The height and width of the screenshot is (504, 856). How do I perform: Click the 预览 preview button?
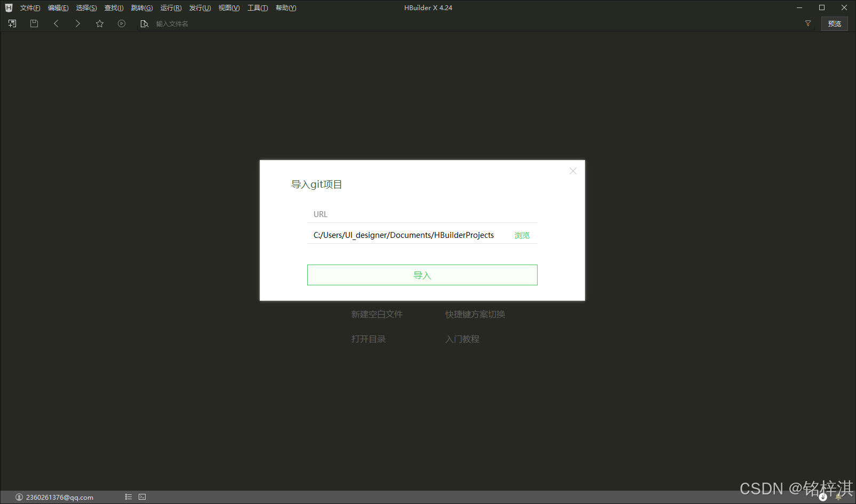click(835, 23)
